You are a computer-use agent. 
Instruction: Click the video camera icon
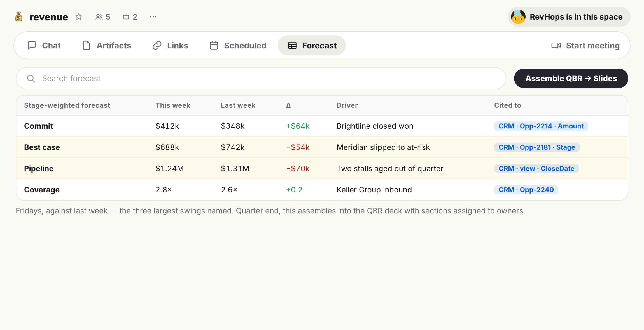556,45
